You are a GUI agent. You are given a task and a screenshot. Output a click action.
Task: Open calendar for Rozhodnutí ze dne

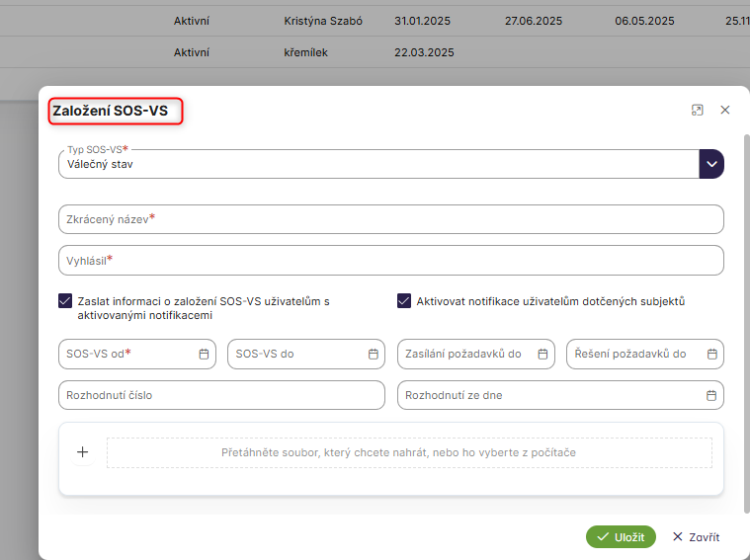click(711, 395)
